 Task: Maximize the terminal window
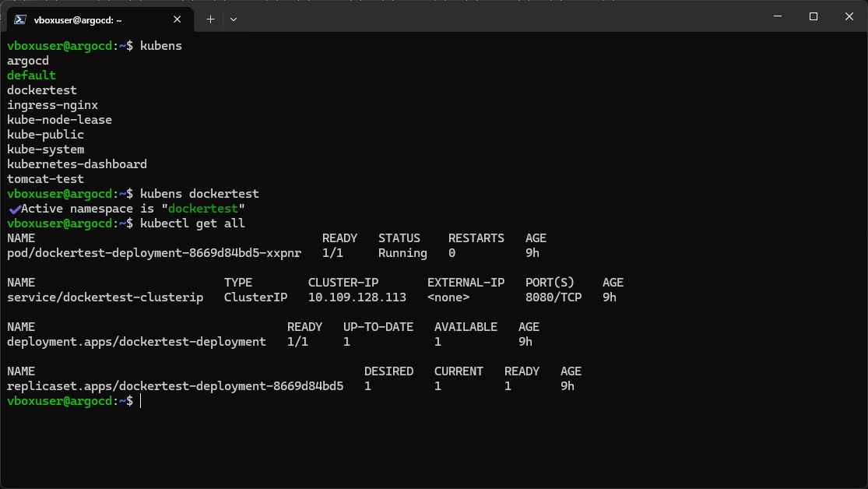point(814,16)
